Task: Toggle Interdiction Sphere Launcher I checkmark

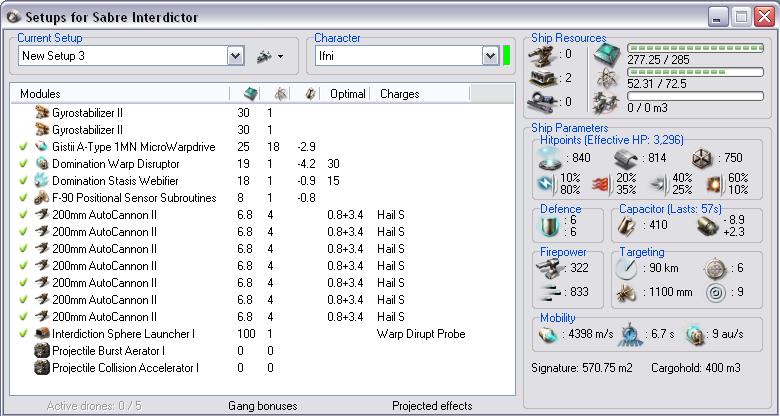Action: 23,333
